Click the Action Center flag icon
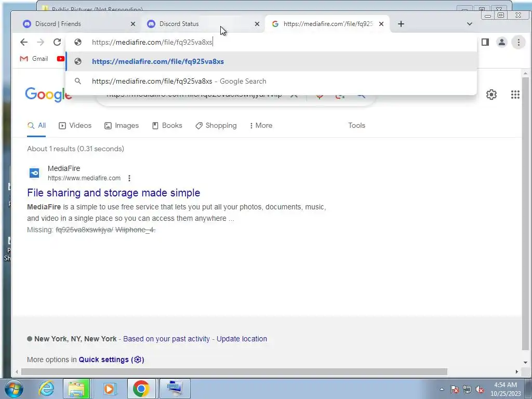This screenshot has height=399, width=532. 455,390
